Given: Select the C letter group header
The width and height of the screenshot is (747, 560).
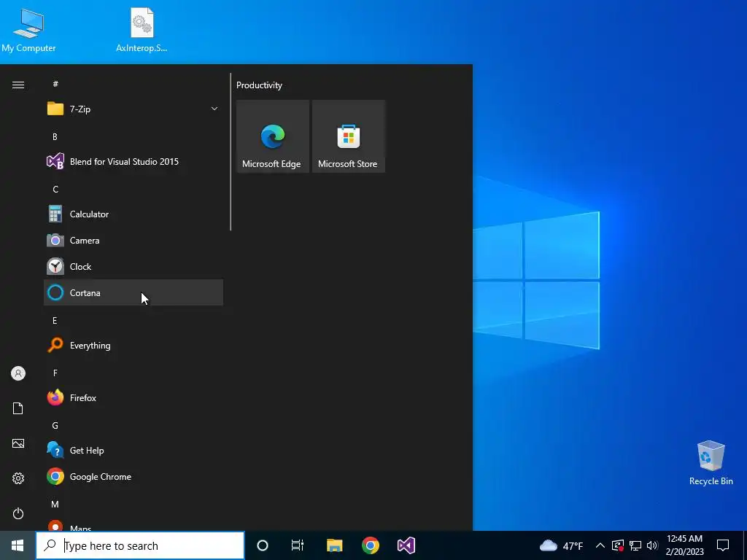Looking at the screenshot, I should click(55, 190).
